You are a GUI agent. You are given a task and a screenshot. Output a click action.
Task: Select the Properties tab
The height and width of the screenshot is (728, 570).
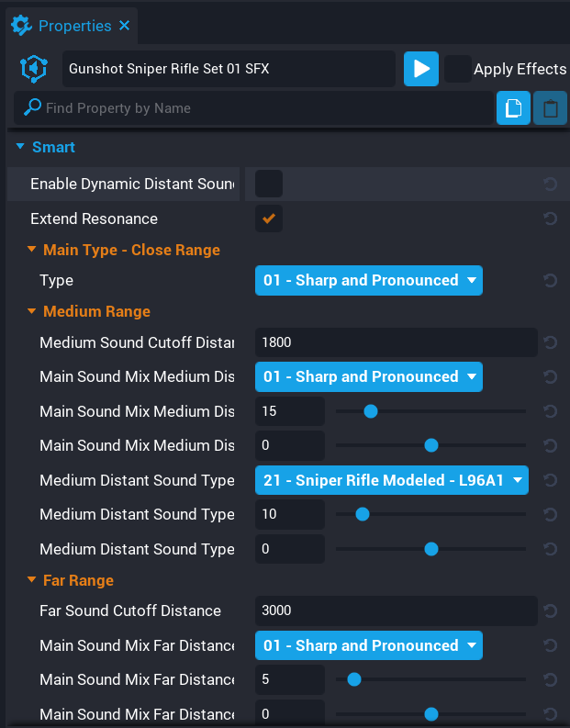pos(64,26)
